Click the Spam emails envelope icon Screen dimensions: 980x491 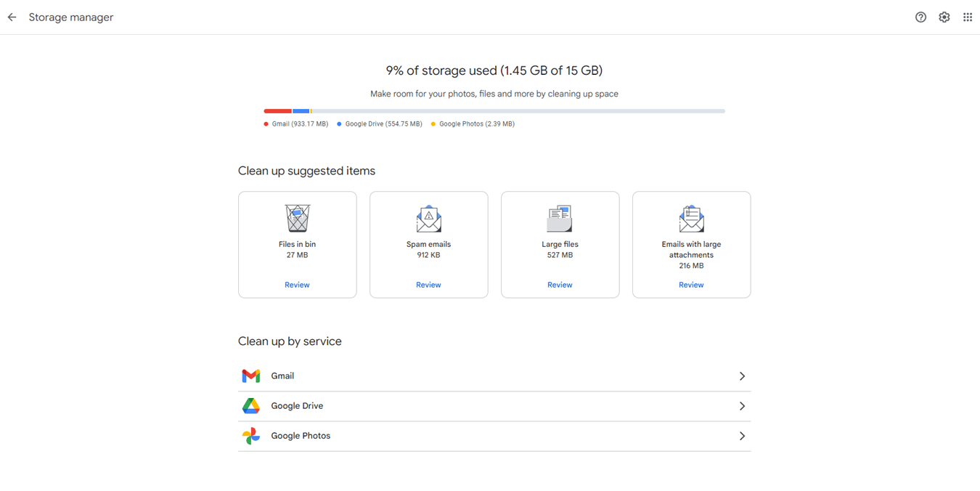point(428,219)
